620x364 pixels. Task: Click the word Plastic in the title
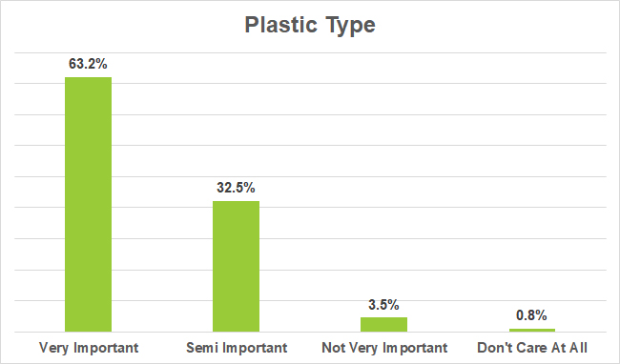pos(281,25)
